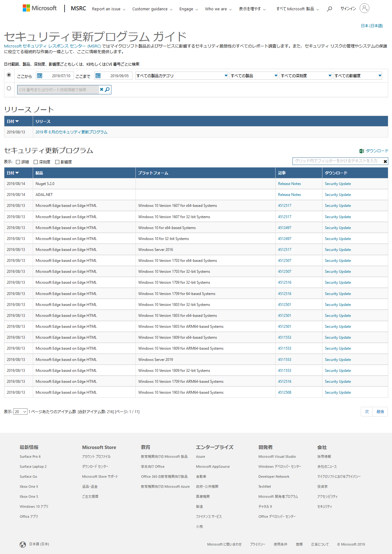392x554 pixels.
Task: Click the Microsoft セキュリティ レスポンス センター link
Action: [52, 46]
